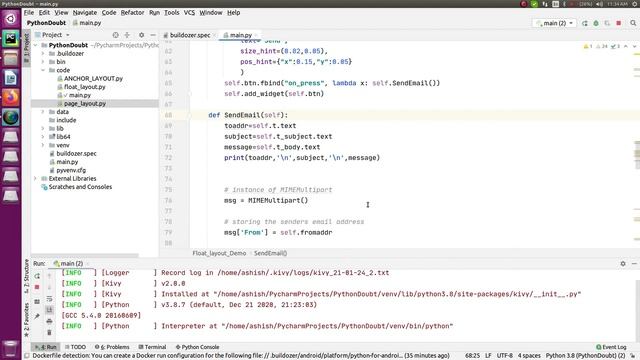Viewport: 640px width, 360px height.
Task: Open the VCS menu
Action: [189, 13]
